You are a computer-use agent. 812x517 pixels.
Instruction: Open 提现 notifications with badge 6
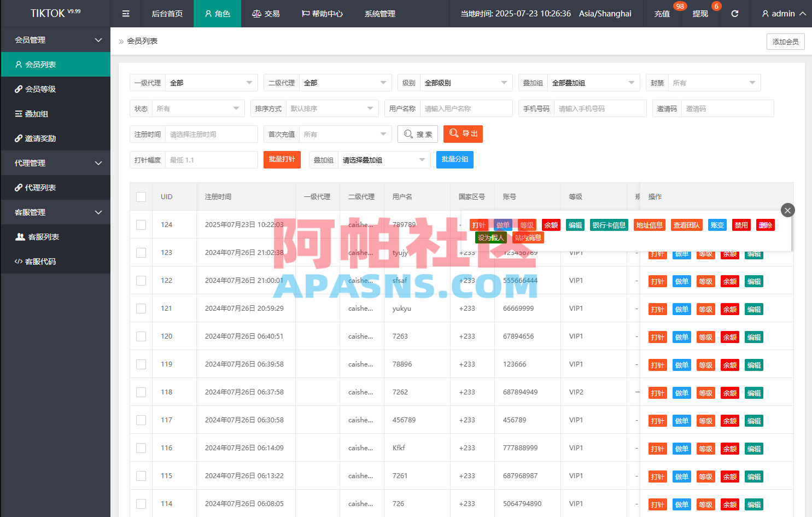pos(700,14)
